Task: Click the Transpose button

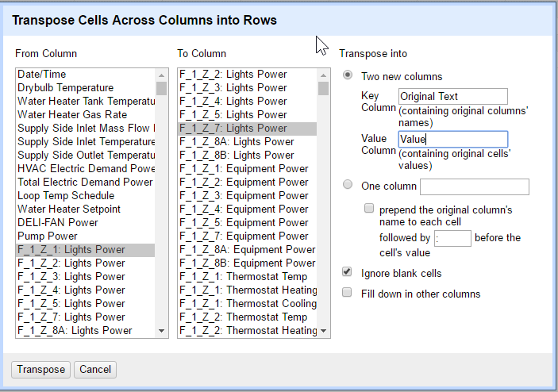Action: click(41, 370)
